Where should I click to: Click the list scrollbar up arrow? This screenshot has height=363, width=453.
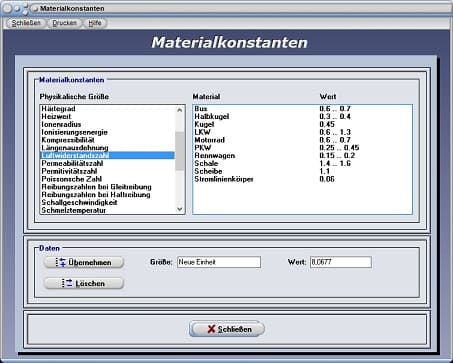coord(180,110)
